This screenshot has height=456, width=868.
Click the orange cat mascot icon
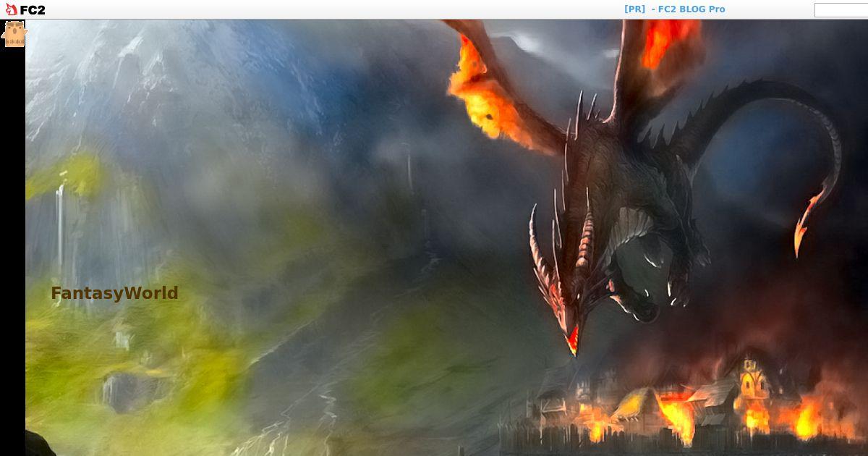pyautogui.click(x=14, y=33)
